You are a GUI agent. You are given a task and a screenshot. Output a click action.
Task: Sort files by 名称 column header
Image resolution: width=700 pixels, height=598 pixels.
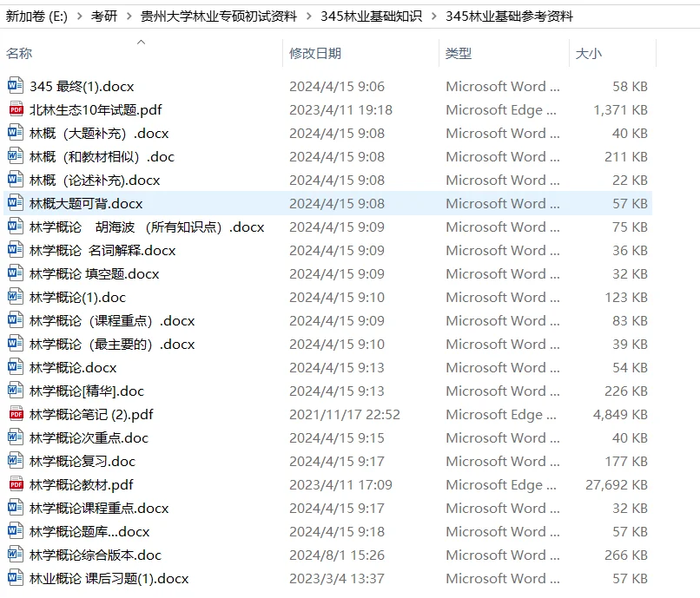(x=19, y=54)
